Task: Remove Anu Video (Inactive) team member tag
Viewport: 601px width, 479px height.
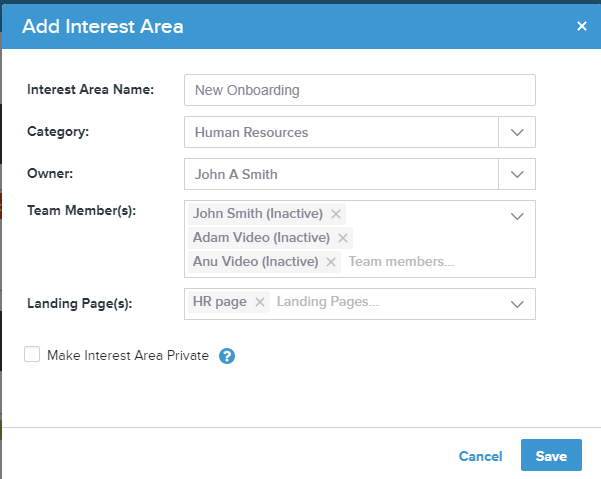Action: tap(330, 262)
